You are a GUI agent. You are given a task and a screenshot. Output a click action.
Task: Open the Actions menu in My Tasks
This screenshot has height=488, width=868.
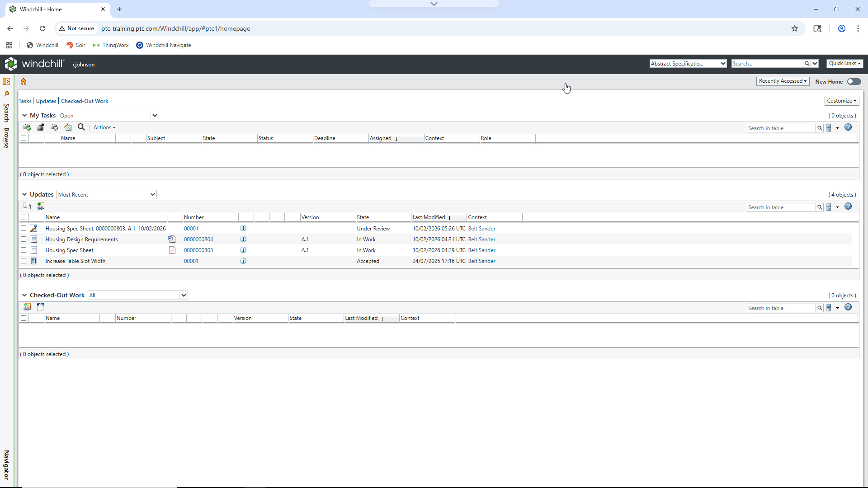pos(104,128)
